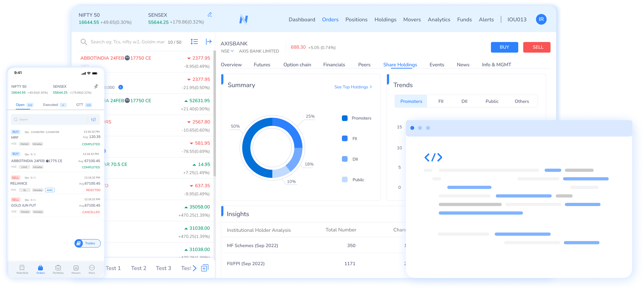Tap the Movers icon in bottom navigation
The height and width of the screenshot is (290, 644).
tap(76, 268)
